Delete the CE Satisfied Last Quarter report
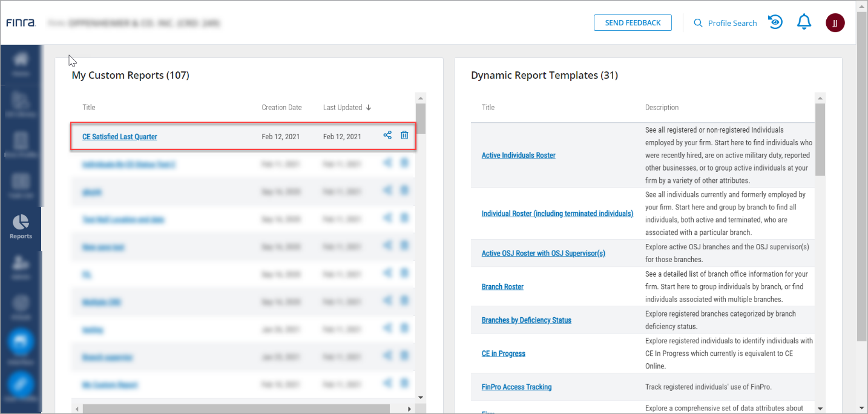 point(404,136)
